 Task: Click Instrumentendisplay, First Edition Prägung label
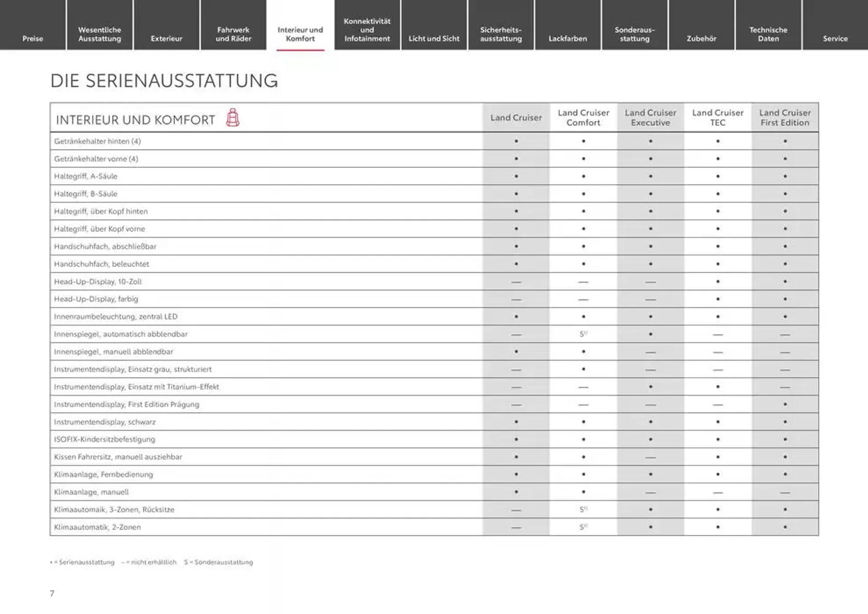pyautogui.click(x=127, y=404)
